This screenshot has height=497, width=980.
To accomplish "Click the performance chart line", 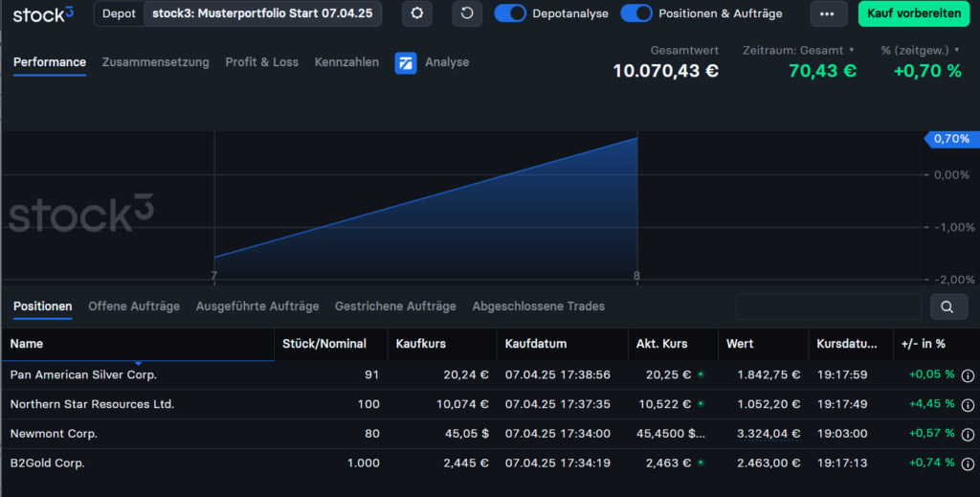I will [x=426, y=197].
